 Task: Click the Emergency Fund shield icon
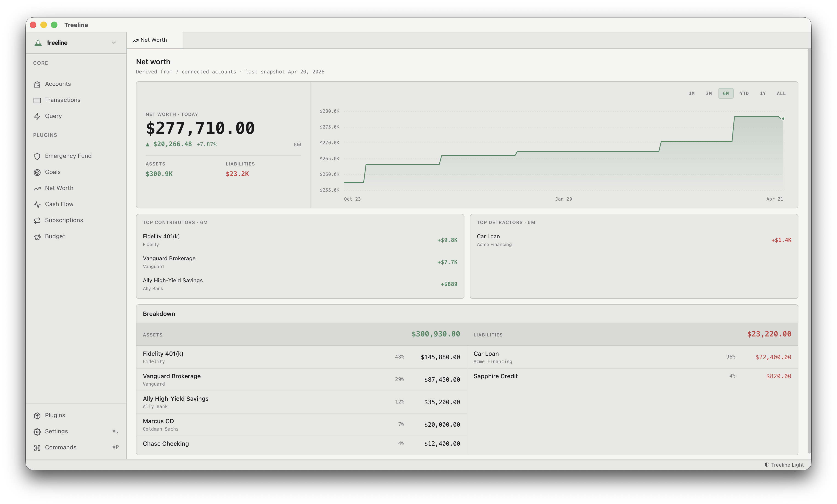37,156
